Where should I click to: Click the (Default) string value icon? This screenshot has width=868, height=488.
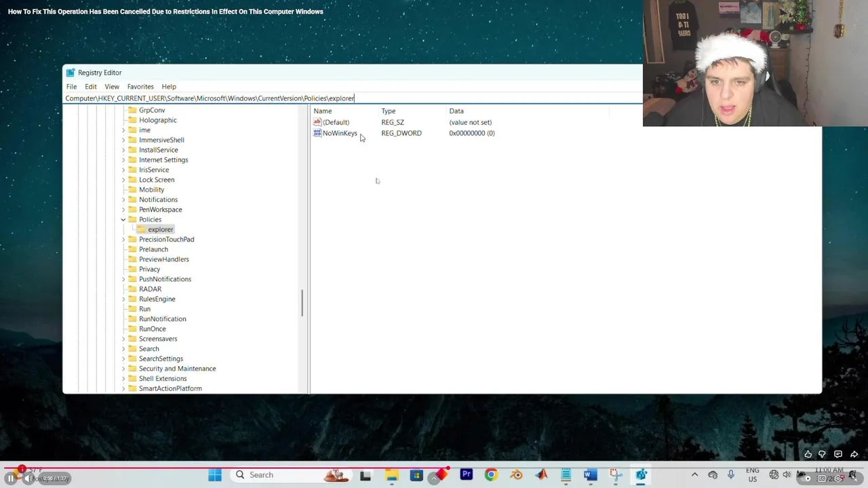tap(317, 122)
